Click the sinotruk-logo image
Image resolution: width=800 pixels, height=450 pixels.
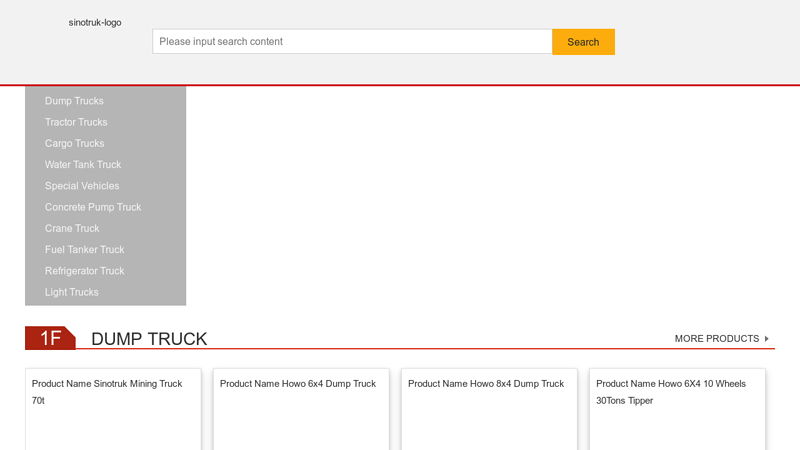95,22
